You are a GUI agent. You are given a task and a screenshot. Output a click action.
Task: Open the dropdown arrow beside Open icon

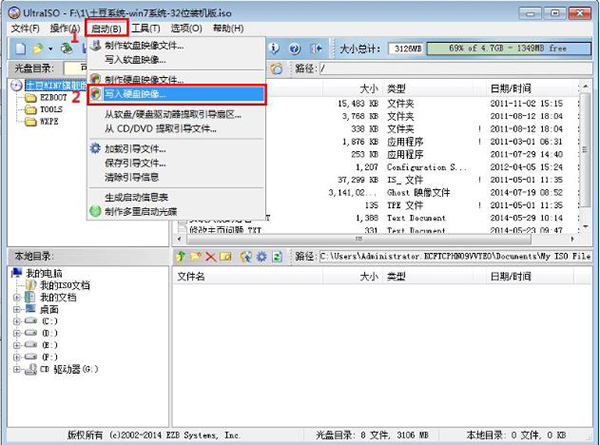pyautogui.click(x=51, y=49)
